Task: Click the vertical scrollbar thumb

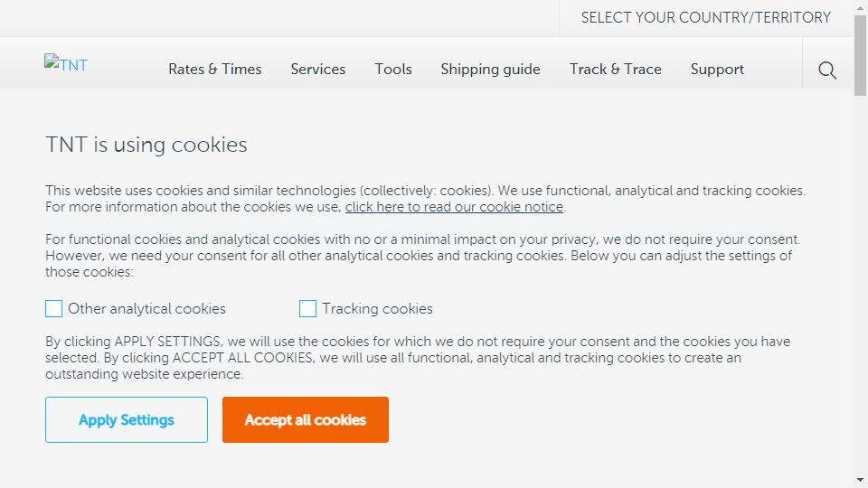Action: (x=860, y=55)
